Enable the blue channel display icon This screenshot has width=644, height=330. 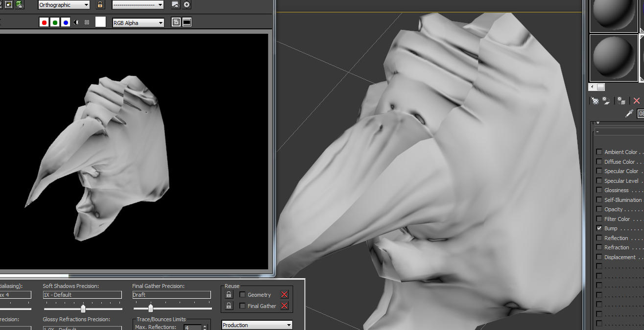(x=65, y=22)
